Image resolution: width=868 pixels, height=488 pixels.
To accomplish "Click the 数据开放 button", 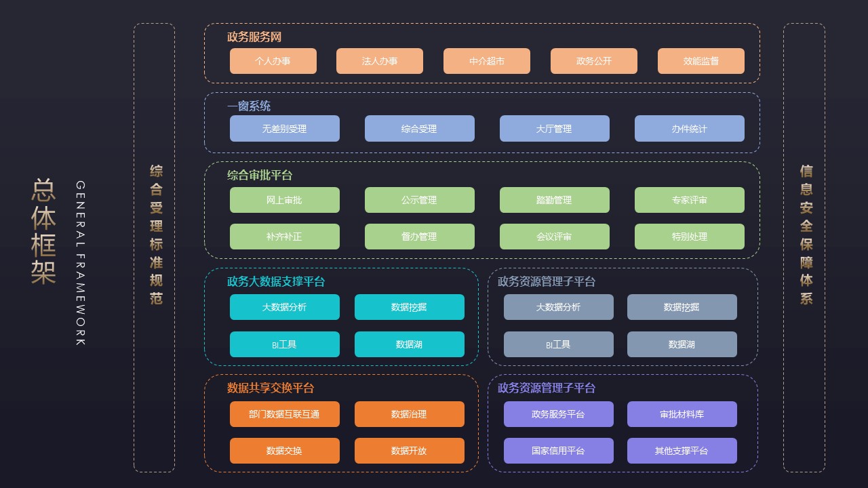I will pos(409,451).
